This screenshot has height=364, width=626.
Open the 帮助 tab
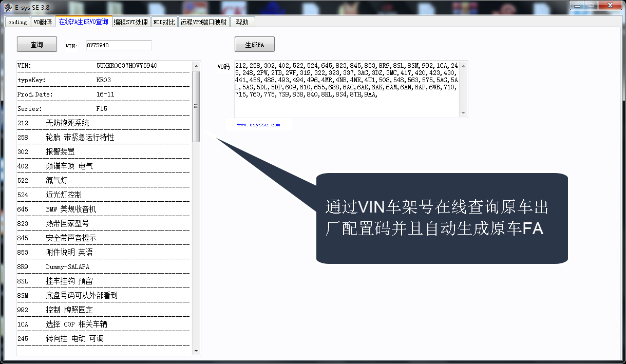pos(242,22)
